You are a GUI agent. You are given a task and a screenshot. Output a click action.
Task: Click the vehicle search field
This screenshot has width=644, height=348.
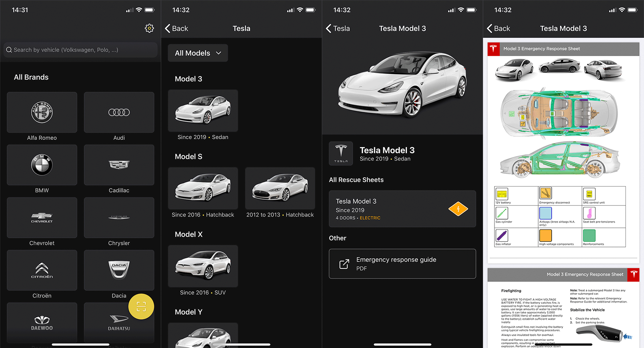[80, 50]
